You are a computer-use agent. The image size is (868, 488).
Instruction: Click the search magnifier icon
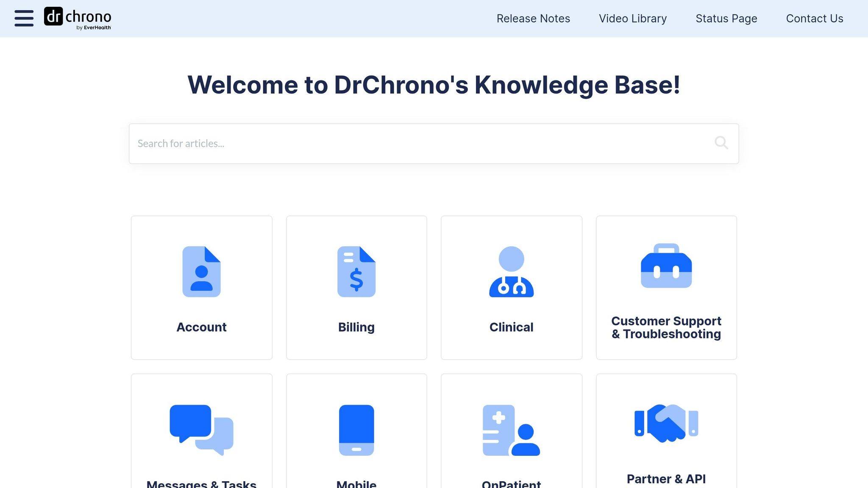(x=721, y=143)
